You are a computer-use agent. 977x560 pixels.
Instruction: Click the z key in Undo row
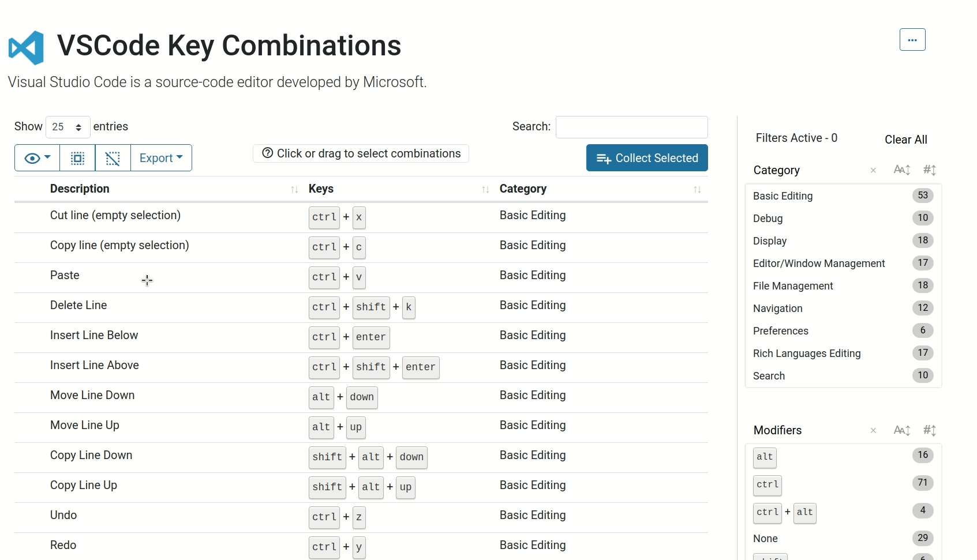click(359, 517)
